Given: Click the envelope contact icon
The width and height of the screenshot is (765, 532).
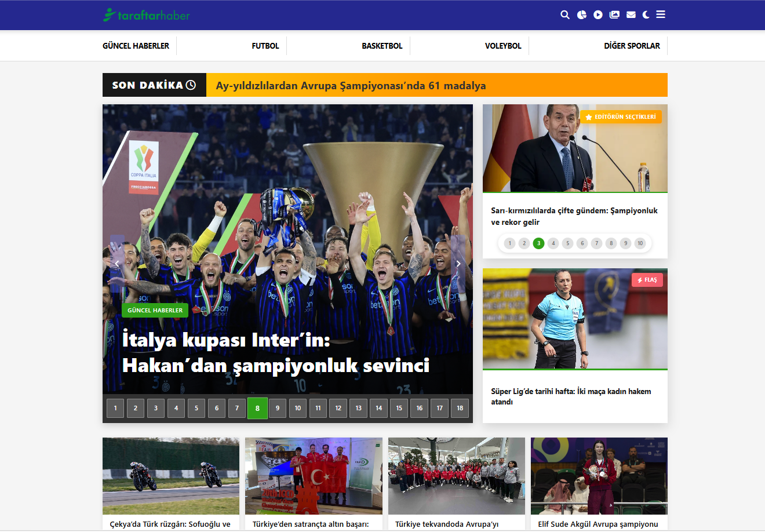Looking at the screenshot, I should point(631,15).
